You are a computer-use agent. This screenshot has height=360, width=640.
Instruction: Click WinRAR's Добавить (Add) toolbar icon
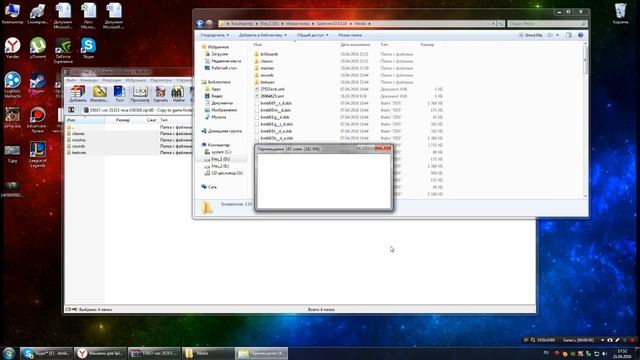click(78, 94)
